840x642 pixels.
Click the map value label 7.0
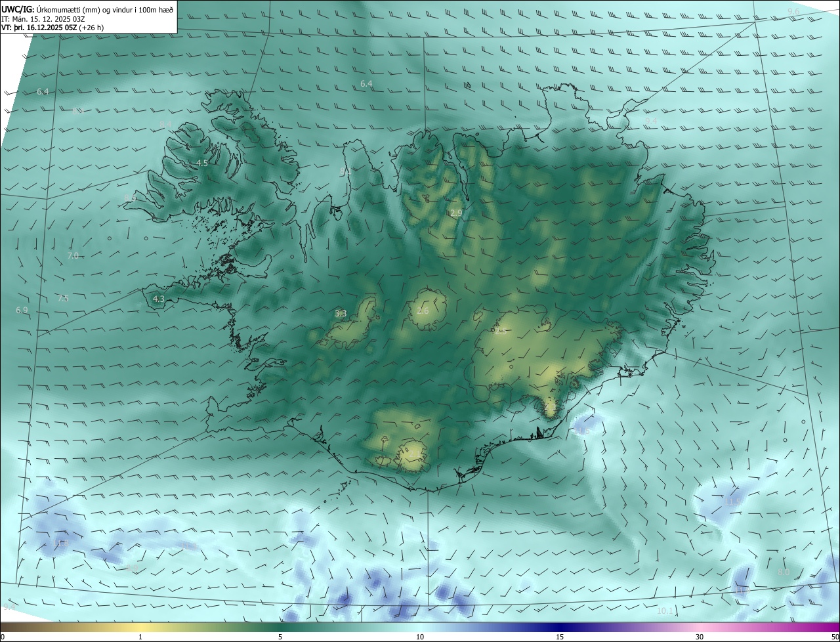coord(73,255)
